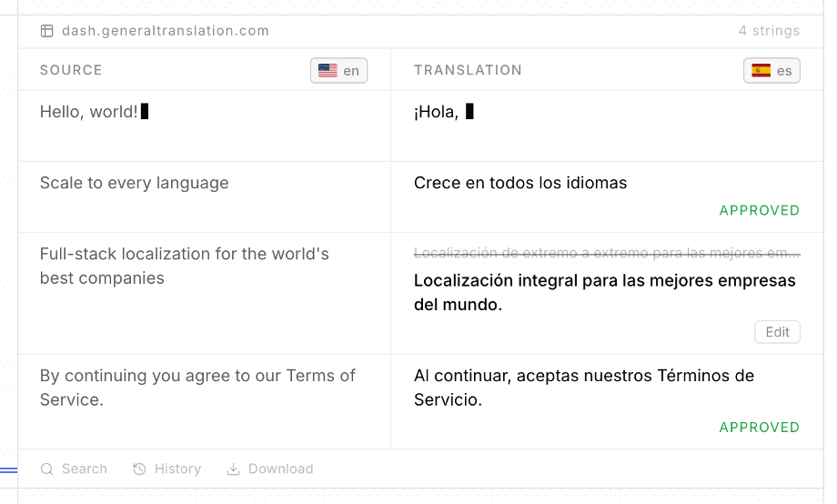Click the '4 strings' count
Image resolution: width=837 pixels, height=504 pixels.
click(769, 31)
